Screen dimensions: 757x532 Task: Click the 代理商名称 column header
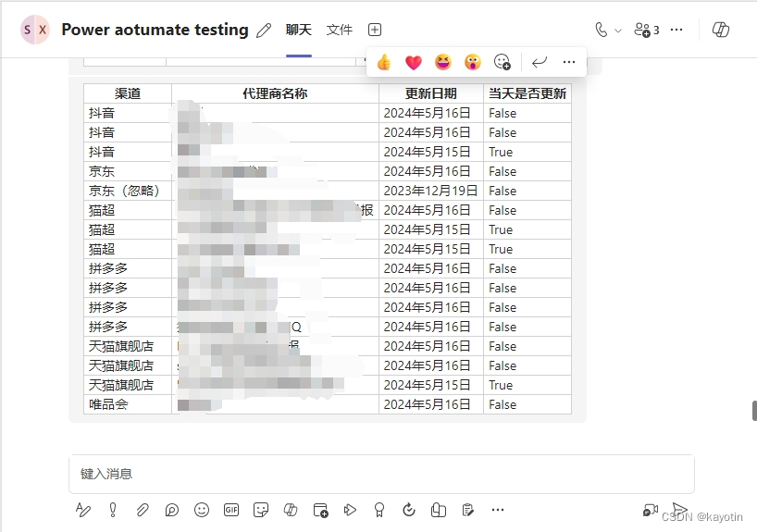[275, 93]
